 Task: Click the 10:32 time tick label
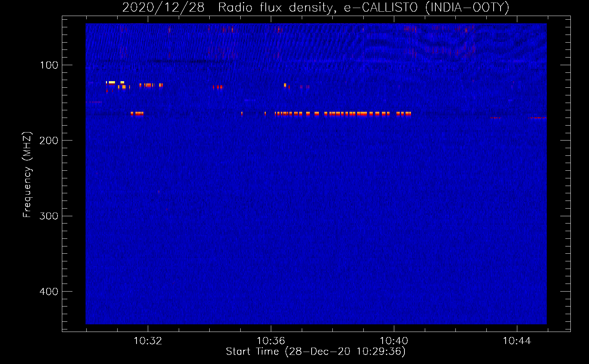(x=148, y=341)
